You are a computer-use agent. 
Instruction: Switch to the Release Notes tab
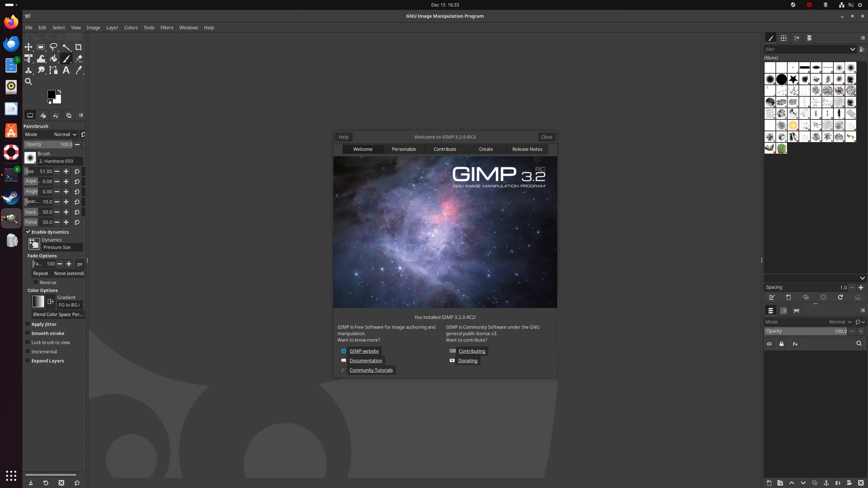click(x=527, y=149)
